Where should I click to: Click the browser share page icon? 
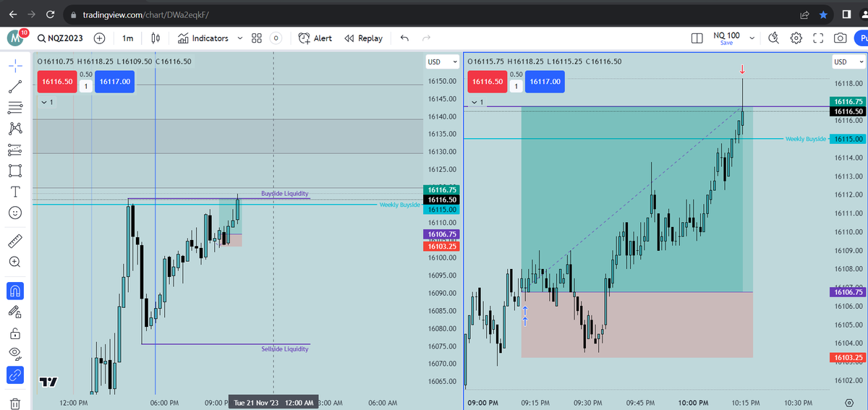[804, 14]
